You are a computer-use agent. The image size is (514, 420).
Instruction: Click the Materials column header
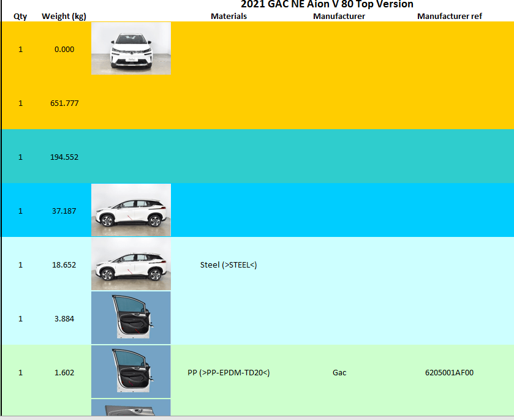(x=229, y=16)
